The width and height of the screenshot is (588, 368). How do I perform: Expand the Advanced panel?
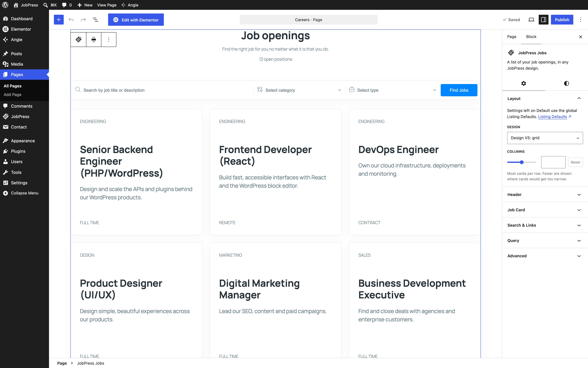545,256
